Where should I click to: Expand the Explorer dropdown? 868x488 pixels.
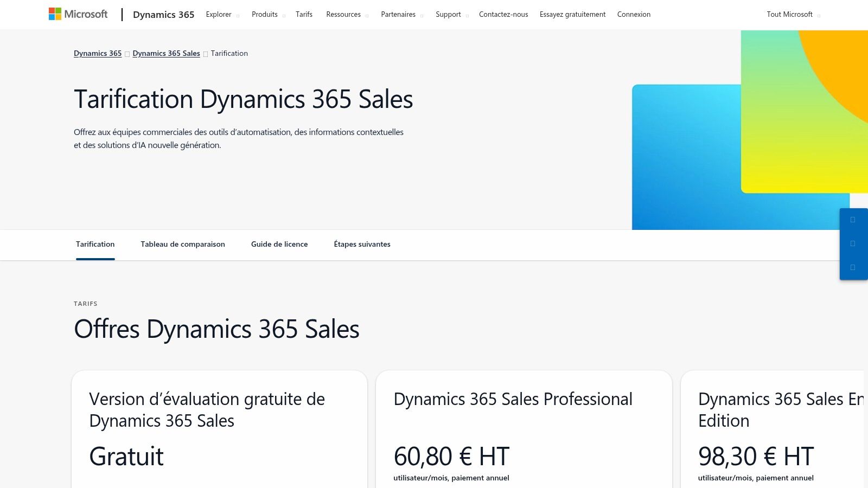tap(221, 15)
